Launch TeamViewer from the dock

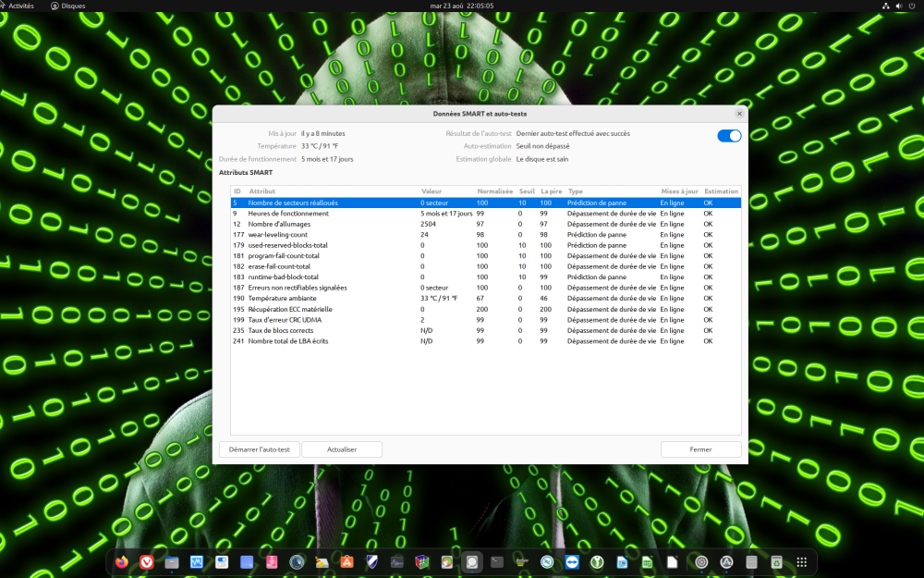[572, 561]
